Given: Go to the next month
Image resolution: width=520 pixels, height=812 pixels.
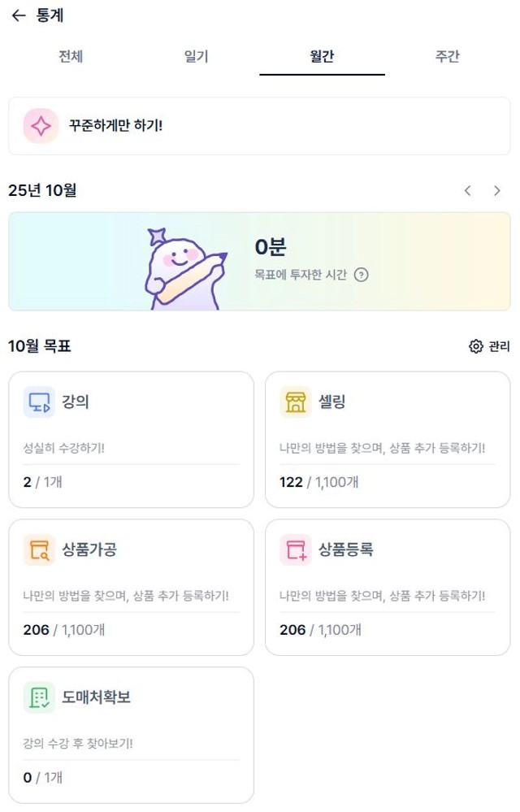Looking at the screenshot, I should pos(497,191).
